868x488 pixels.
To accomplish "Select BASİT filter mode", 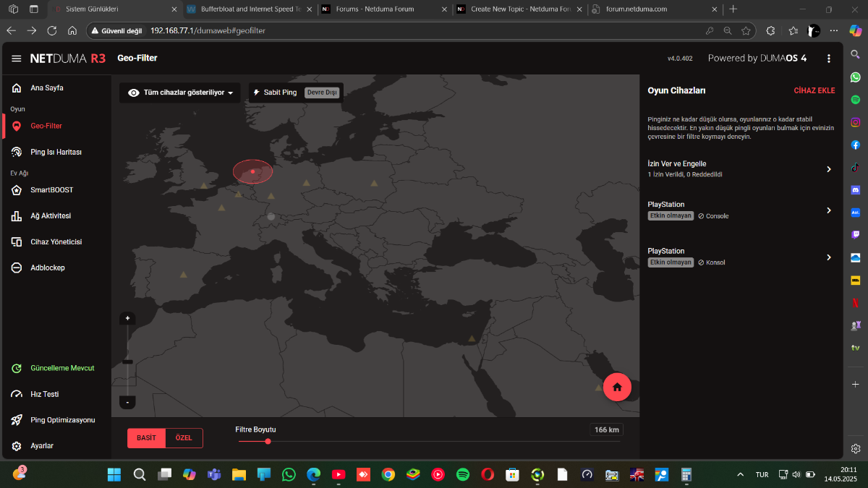I will (146, 438).
